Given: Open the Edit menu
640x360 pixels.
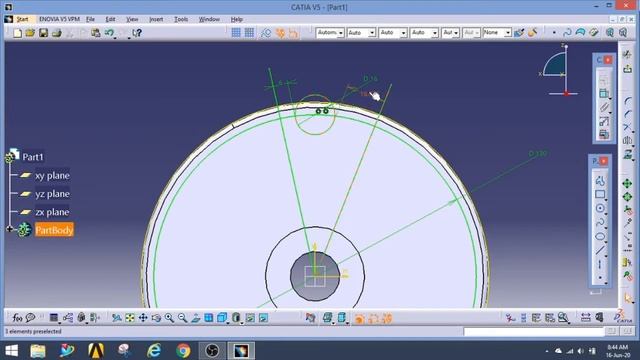Looking at the screenshot, I should click(110, 19).
